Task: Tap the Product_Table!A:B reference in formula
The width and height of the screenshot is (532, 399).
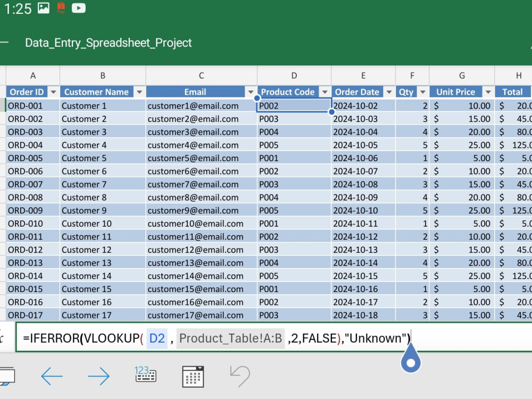Action: click(231, 338)
